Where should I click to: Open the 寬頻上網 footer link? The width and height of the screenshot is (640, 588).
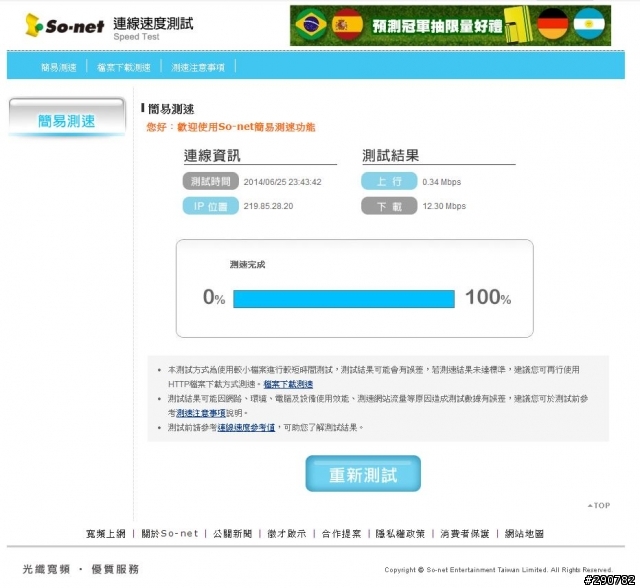pos(106,533)
